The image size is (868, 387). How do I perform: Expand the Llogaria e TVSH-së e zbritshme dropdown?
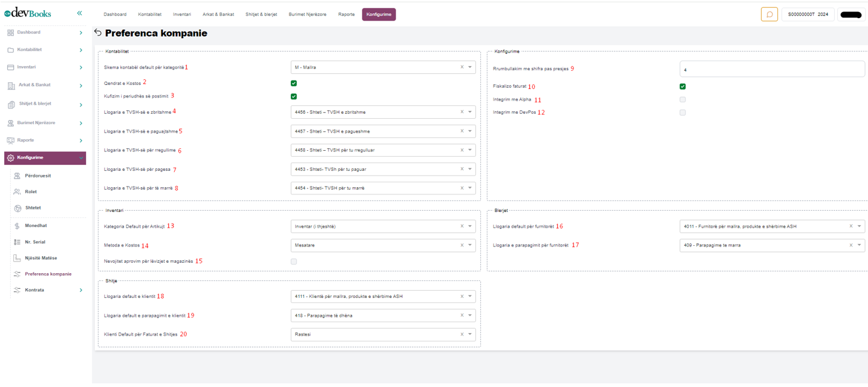pyautogui.click(x=469, y=112)
